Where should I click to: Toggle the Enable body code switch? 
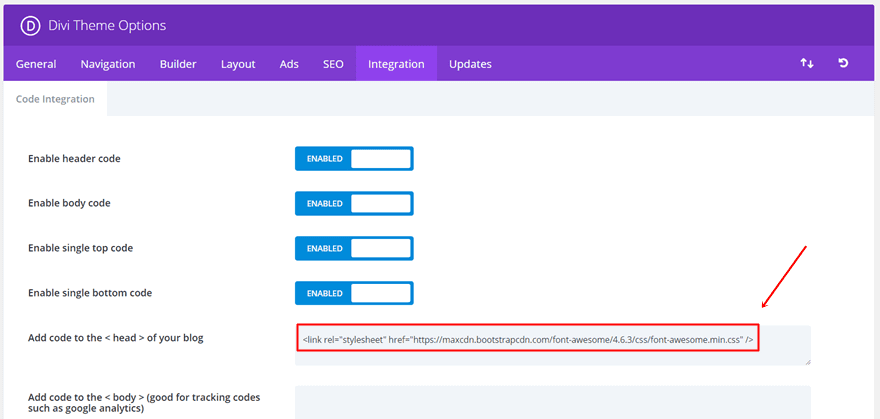354,203
